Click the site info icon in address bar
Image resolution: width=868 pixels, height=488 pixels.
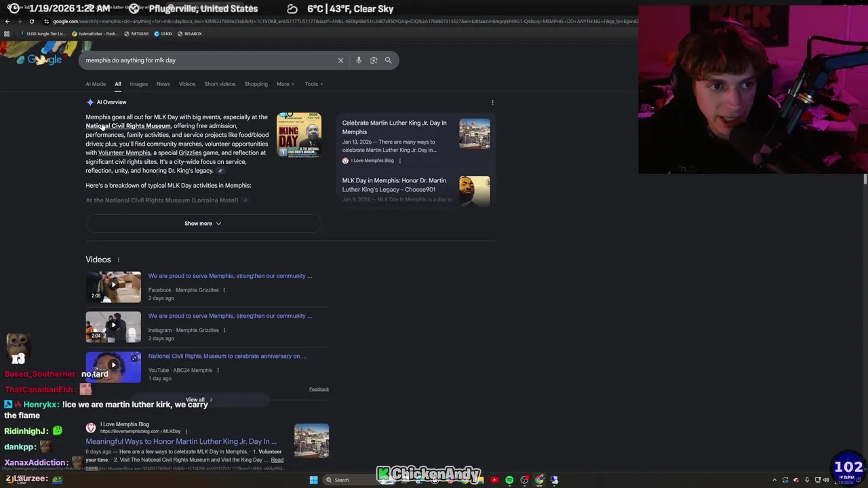click(x=46, y=21)
